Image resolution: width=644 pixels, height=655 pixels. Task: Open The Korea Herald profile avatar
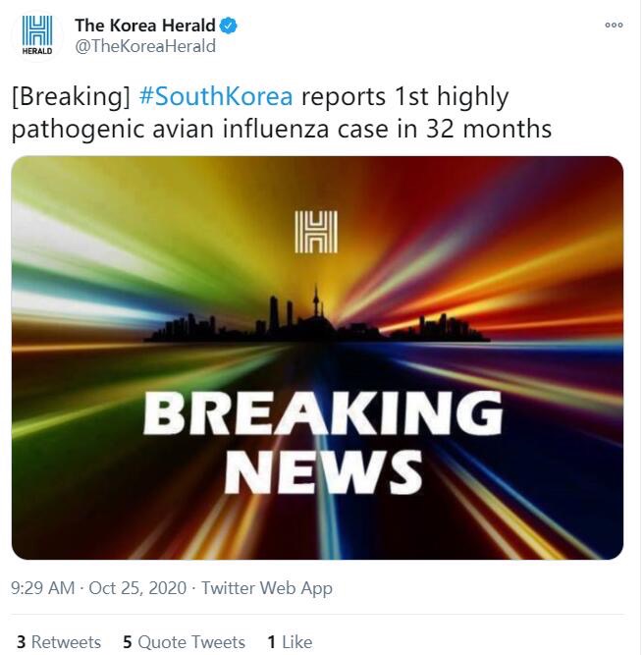coord(37,35)
